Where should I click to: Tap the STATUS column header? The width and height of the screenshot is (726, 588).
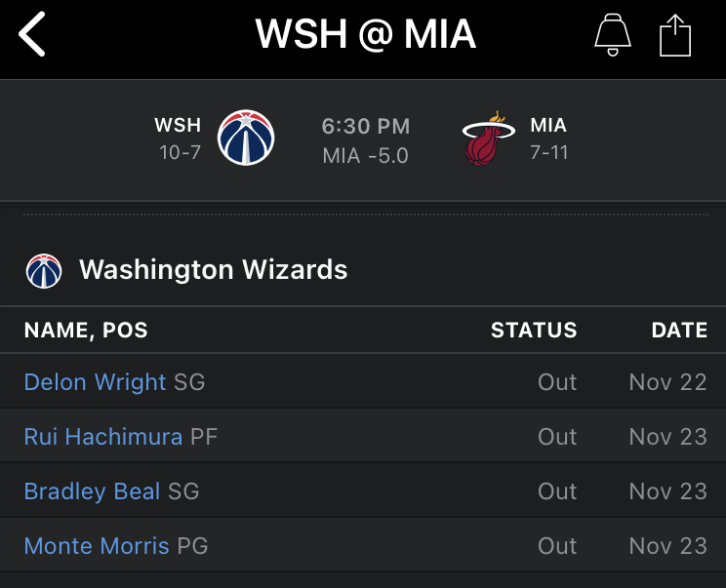(534, 331)
